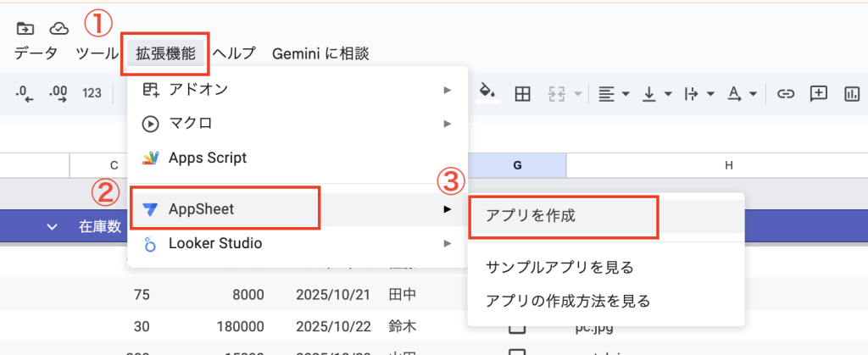Open the 拡張機能 menu
The width and height of the screenshot is (868, 355).
pyautogui.click(x=165, y=53)
